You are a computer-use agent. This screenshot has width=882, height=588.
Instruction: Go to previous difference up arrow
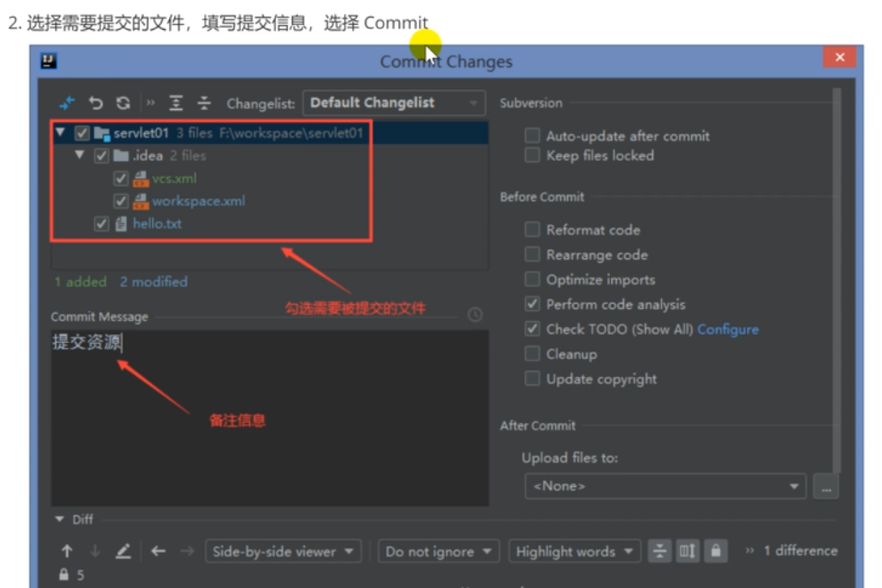(x=67, y=552)
